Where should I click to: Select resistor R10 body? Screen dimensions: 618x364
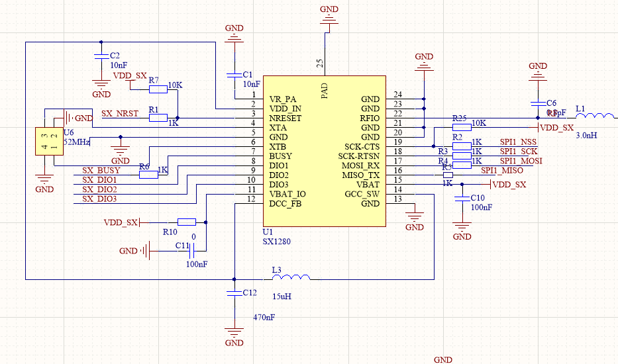pos(187,222)
